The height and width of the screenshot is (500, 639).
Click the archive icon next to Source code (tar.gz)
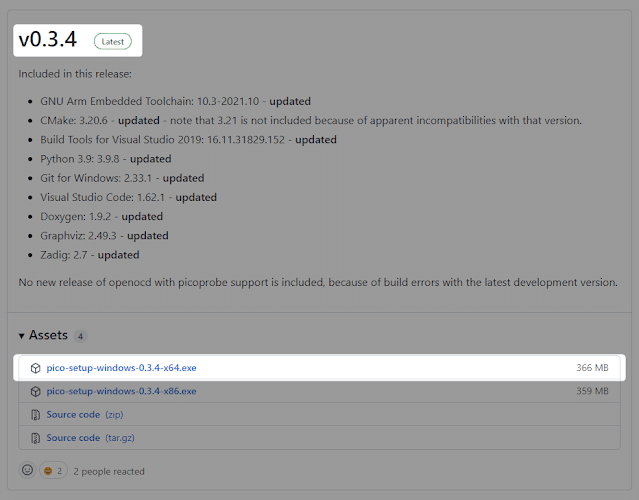[x=35, y=438]
